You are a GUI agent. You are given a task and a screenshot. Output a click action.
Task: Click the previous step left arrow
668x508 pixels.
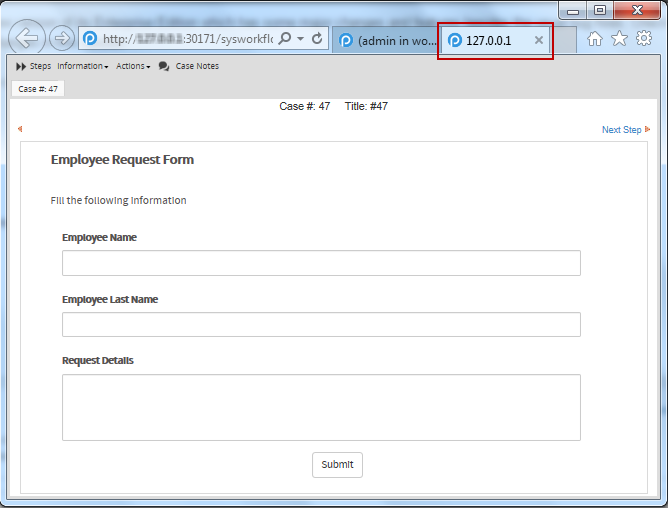[x=20, y=129]
